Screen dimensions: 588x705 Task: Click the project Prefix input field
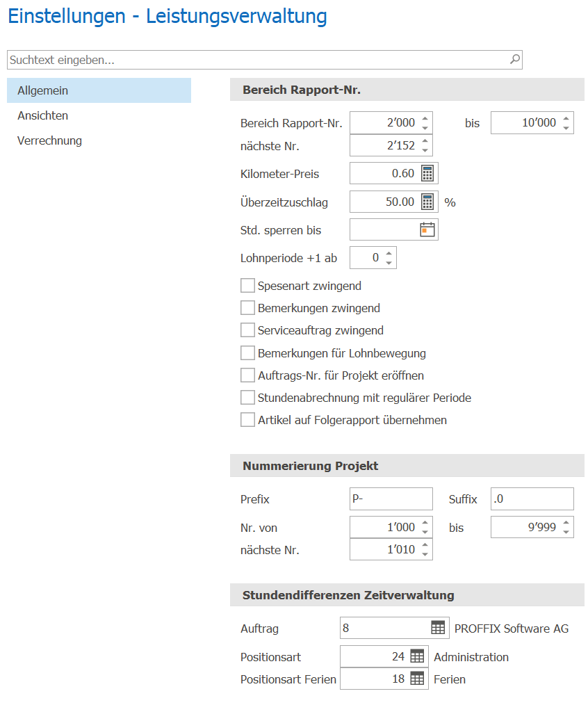[391, 499]
